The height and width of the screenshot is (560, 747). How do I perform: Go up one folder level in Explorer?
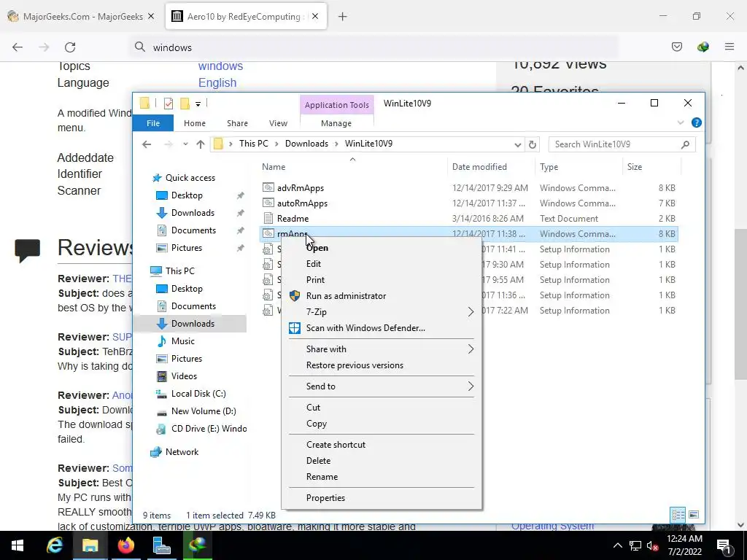click(200, 144)
